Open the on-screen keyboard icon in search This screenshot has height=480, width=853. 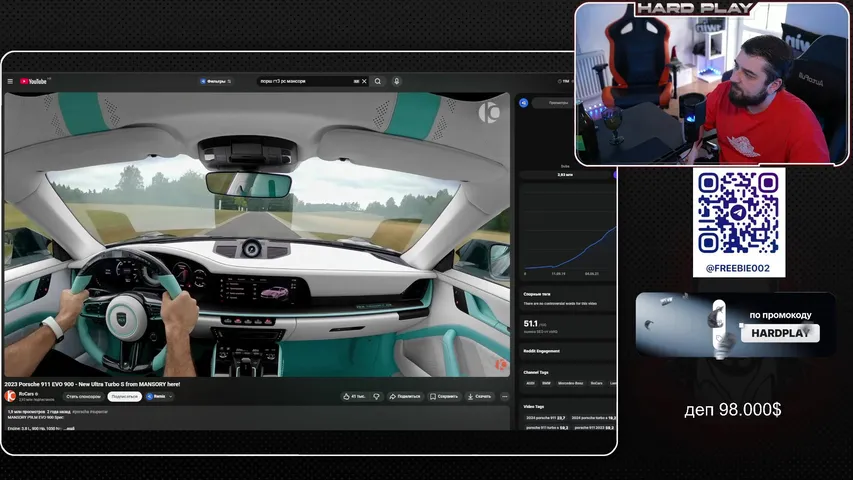point(356,81)
